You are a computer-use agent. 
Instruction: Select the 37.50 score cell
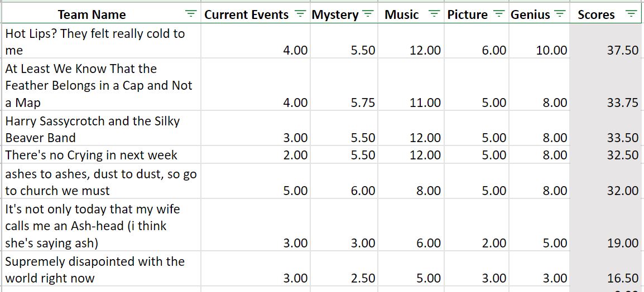tap(605, 41)
